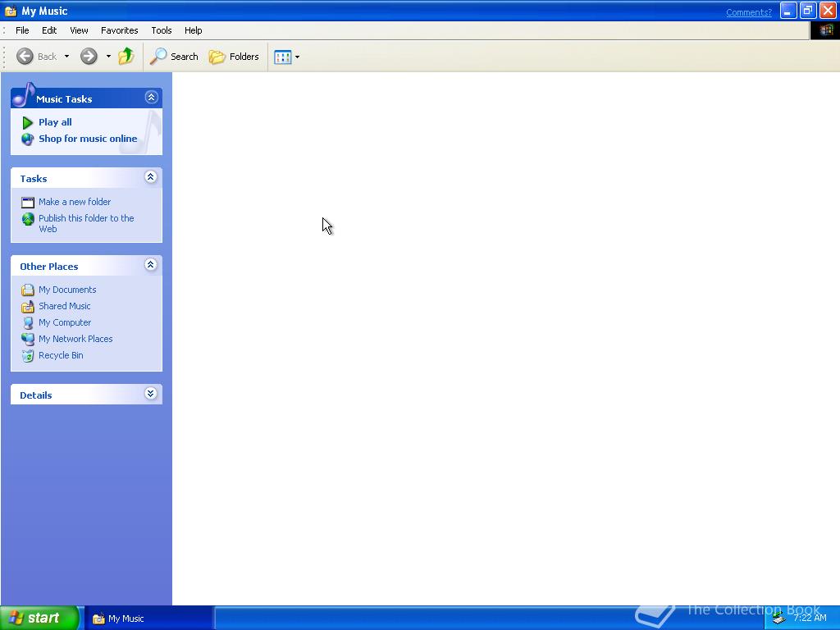Click Make a new folder
Image resolution: width=840 pixels, height=630 pixels.
pos(75,202)
